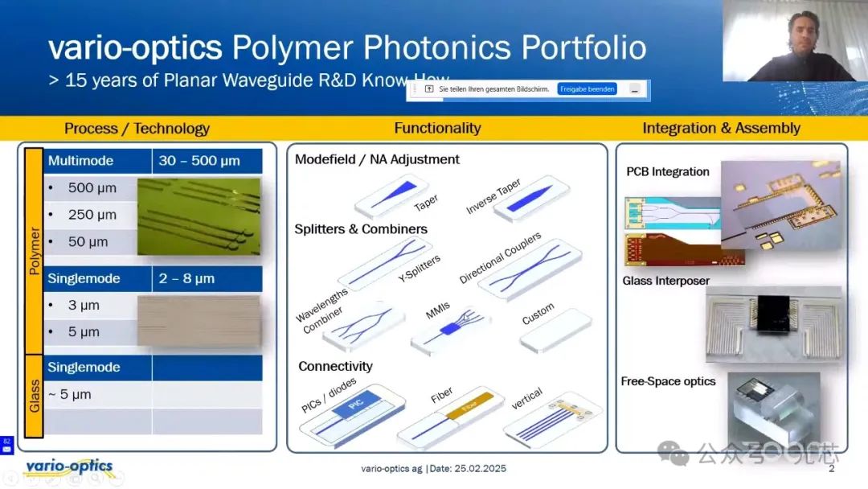
Task: Click the Process / Technology column header
Action: click(137, 129)
